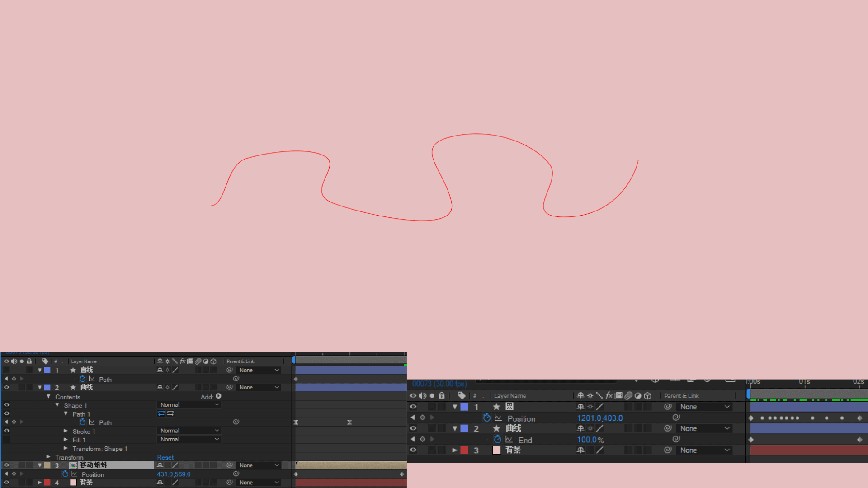Image resolution: width=868 pixels, height=488 pixels.
Task: Hide Stroke 1 via its eye icon
Action: pos(7,431)
